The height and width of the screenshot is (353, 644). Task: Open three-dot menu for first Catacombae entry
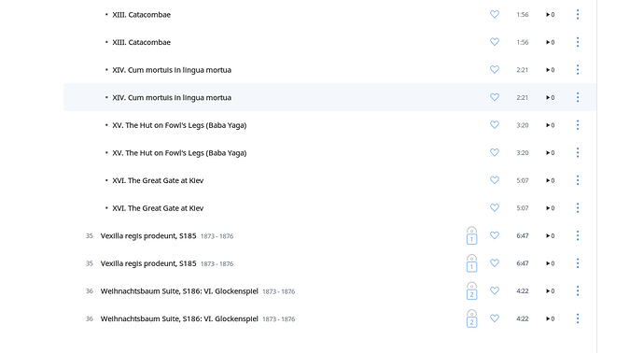578,14
